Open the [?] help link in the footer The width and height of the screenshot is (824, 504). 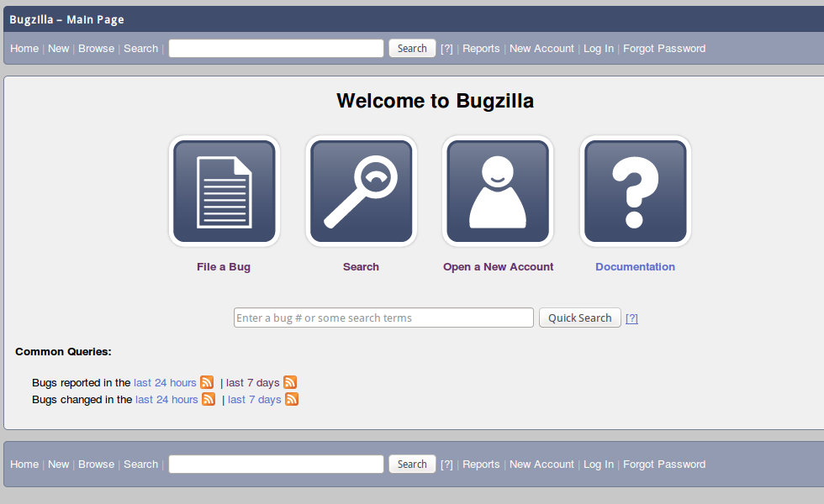tap(446, 464)
